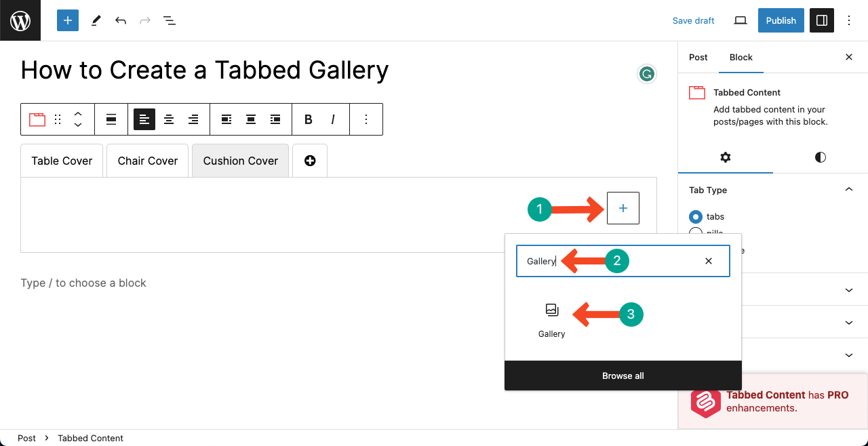Open the move up arrow on the block
Screen dimensions: 868x446
click(x=77, y=114)
